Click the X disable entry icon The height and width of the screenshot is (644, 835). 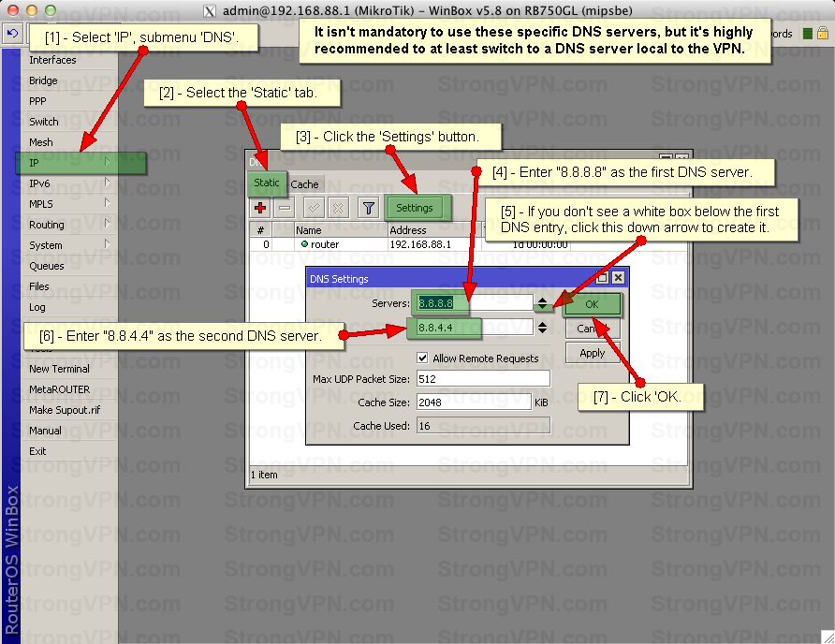(x=338, y=208)
